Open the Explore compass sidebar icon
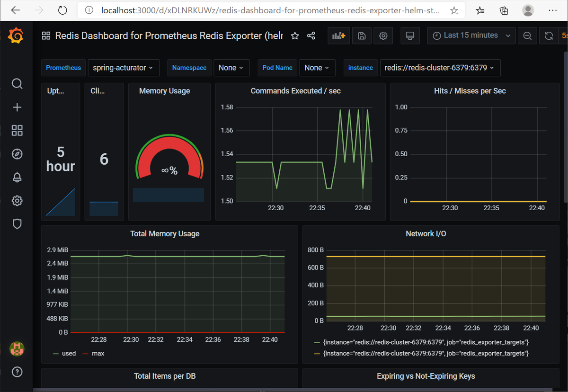The width and height of the screenshot is (568, 392). (x=17, y=154)
